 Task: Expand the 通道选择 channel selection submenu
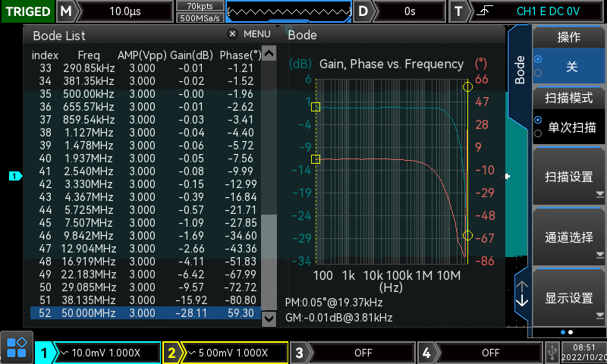pos(568,237)
